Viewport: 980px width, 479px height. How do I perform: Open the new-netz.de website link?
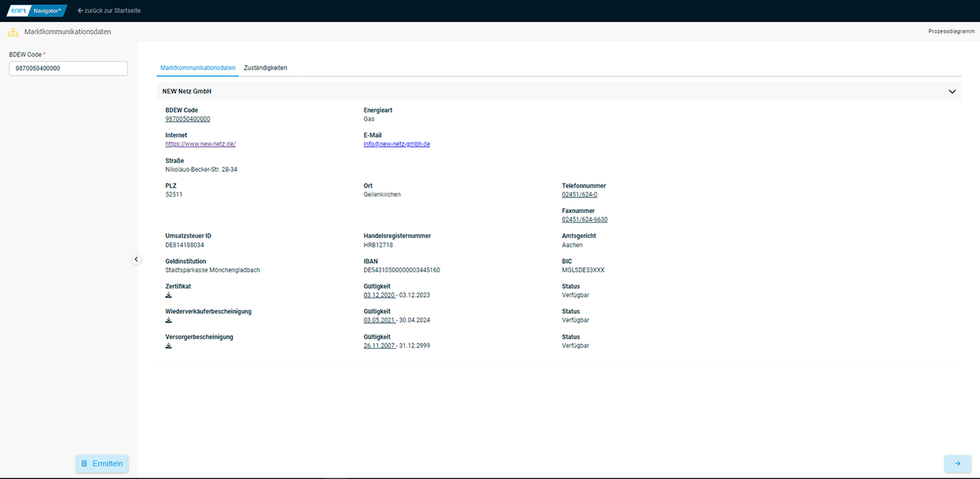[201, 144]
